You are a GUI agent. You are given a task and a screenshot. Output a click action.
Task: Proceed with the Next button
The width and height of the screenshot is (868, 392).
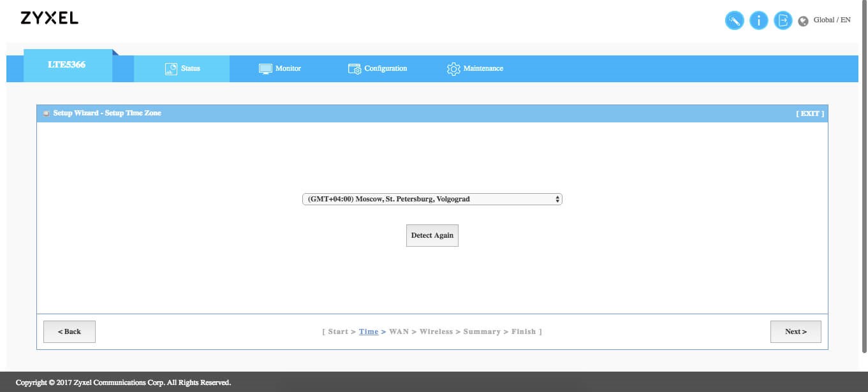point(796,331)
